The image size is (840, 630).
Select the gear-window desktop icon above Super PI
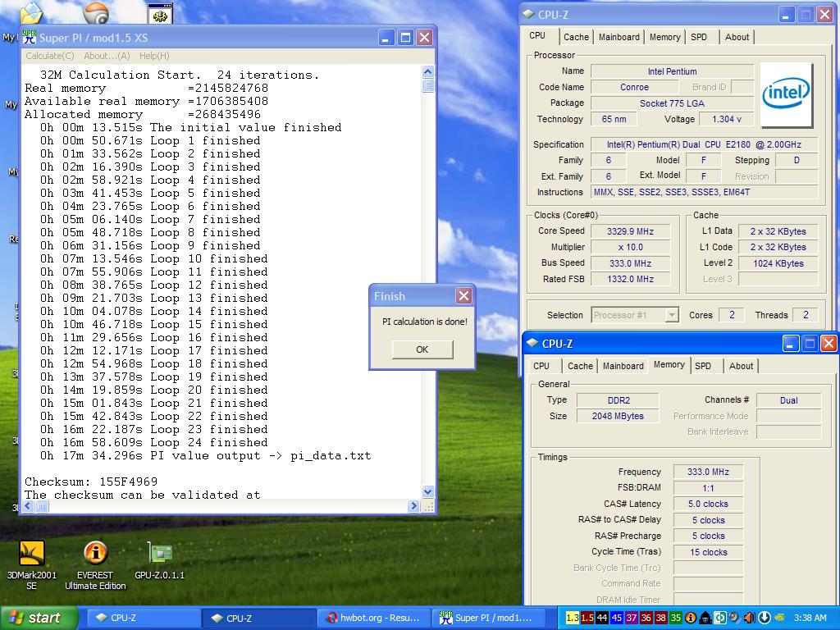pyautogui.click(x=160, y=13)
